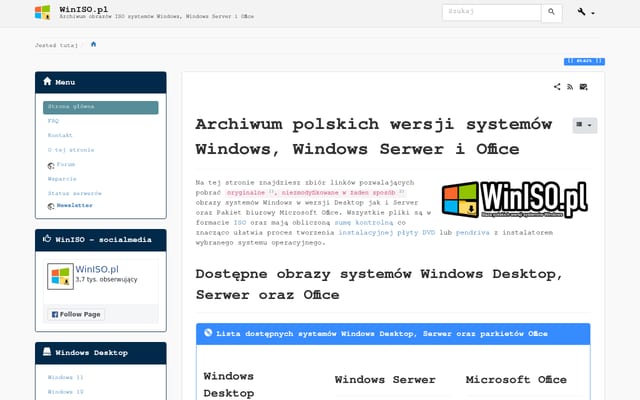Click the icon in the blue list panel header
The image size is (640, 400).
208,333
